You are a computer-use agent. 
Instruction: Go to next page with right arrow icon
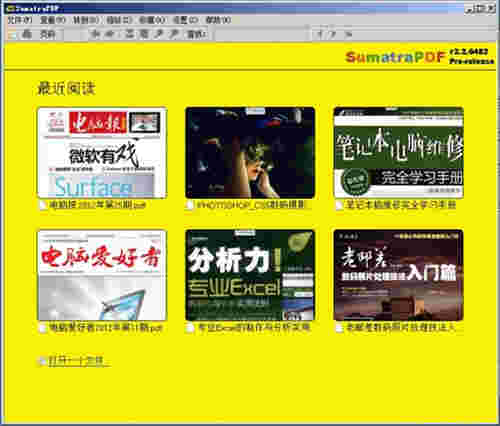pos(110,34)
